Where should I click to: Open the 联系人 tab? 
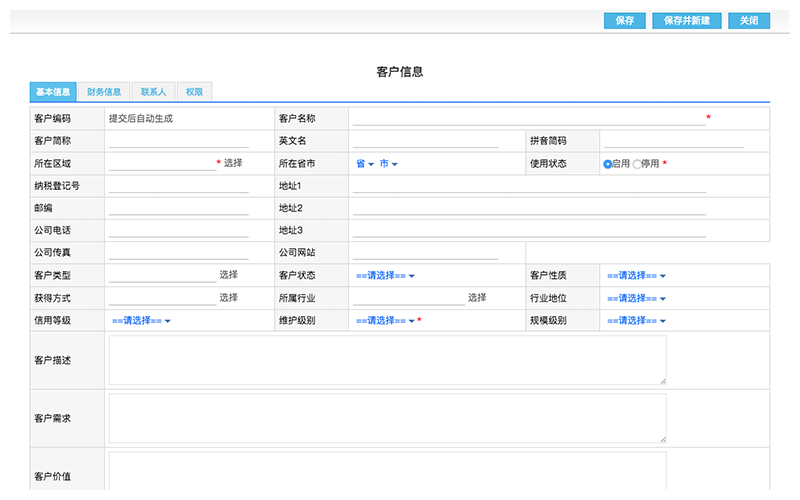click(x=153, y=92)
